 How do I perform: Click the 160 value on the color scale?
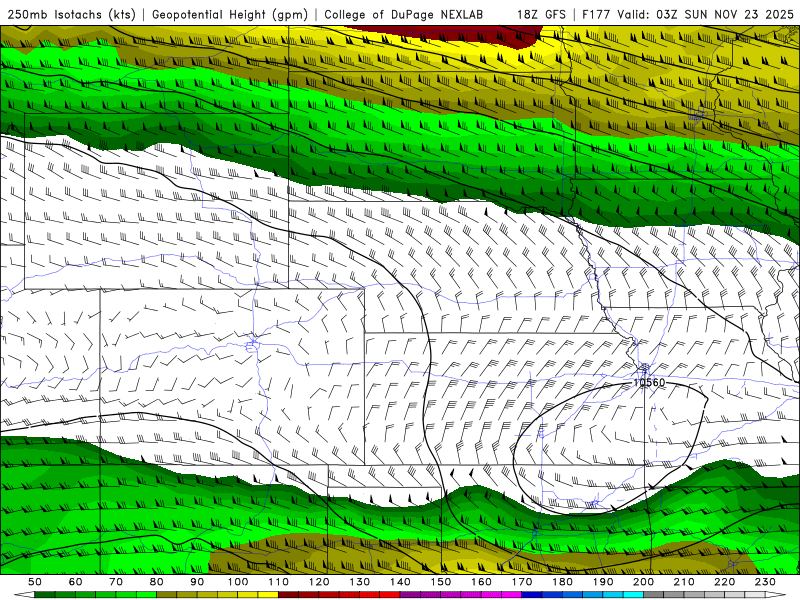point(482,582)
